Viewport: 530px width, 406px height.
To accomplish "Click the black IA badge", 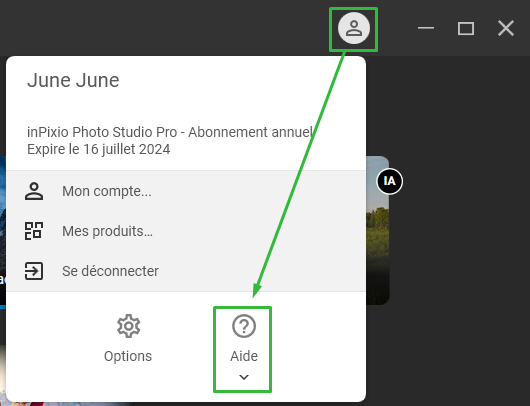I will coord(389,181).
